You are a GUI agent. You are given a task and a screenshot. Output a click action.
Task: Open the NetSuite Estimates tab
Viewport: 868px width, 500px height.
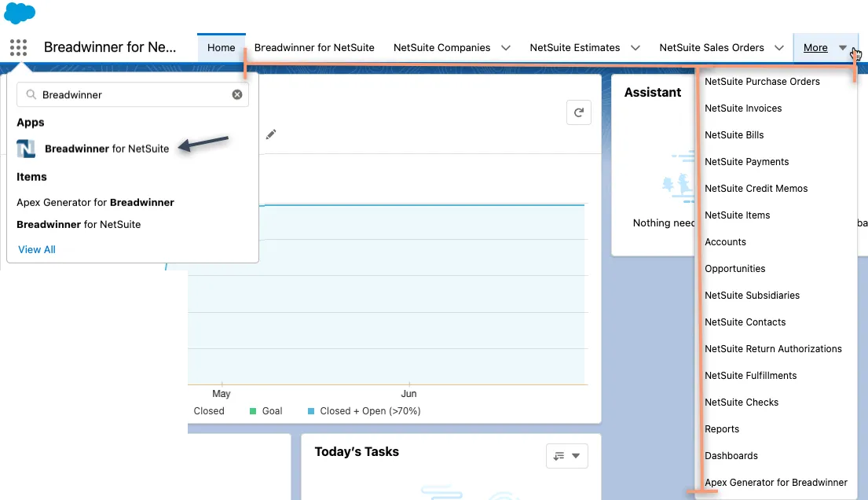574,48
